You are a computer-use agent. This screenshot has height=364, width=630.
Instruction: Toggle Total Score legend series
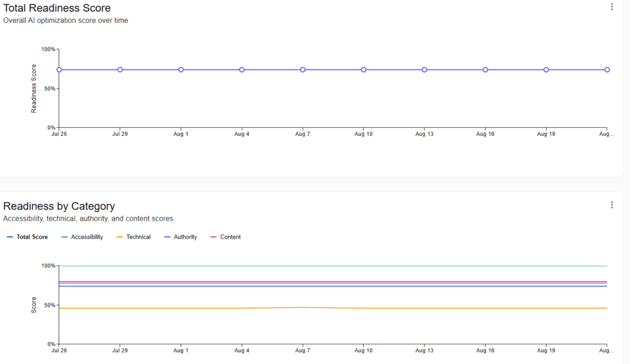(27, 237)
